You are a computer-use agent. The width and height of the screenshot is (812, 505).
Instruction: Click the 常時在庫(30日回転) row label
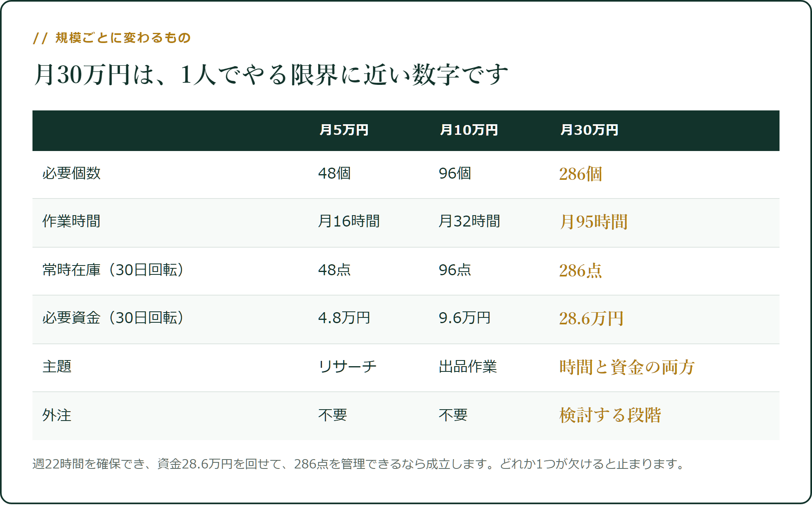click(x=113, y=270)
